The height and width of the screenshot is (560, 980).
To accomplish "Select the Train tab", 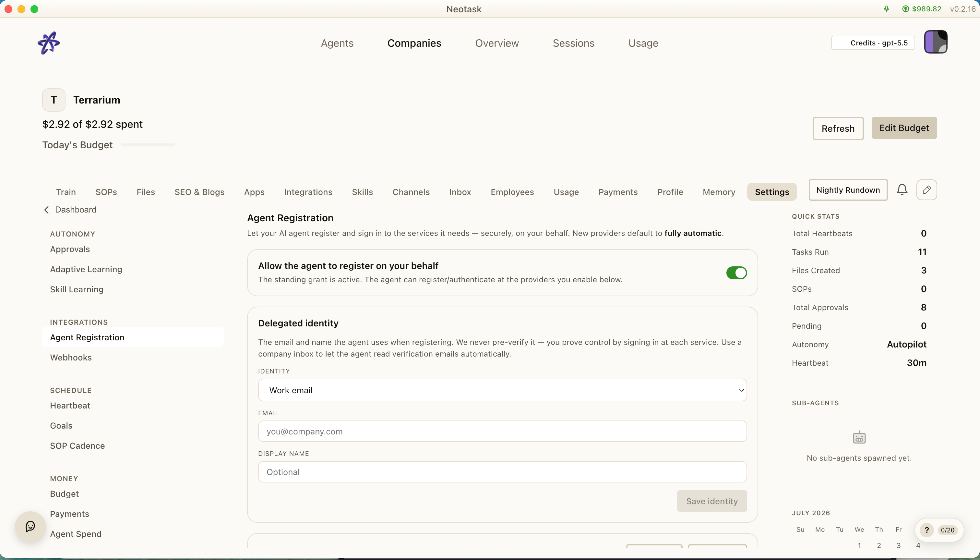I will click(x=66, y=192).
